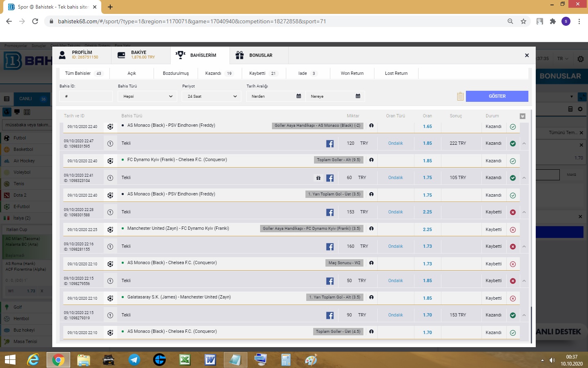Select Air Hockey in the sidebar
Screen dimensions: 588x368
[x=26, y=161]
